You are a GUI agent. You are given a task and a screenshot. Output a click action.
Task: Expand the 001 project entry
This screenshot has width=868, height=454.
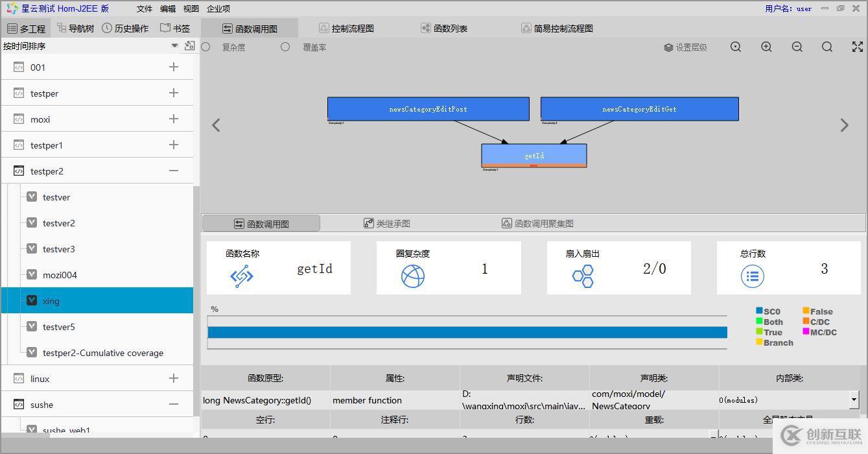click(x=173, y=67)
